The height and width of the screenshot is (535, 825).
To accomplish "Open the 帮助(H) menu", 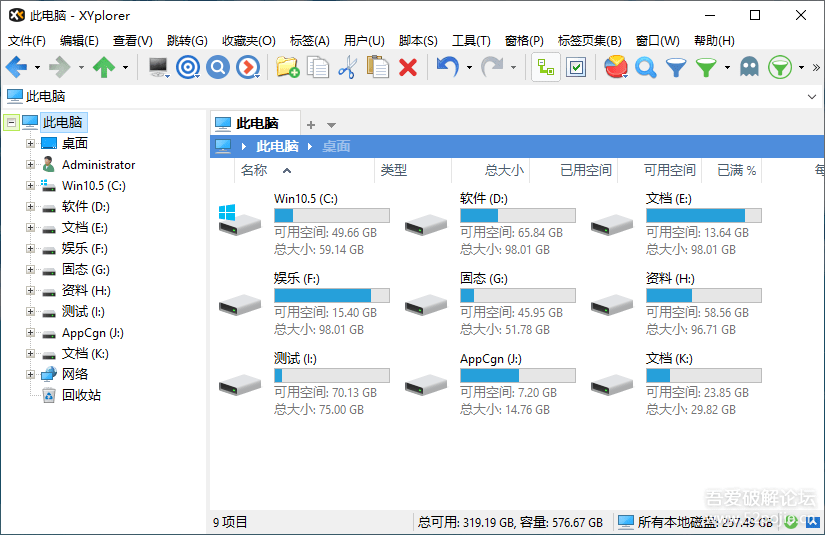I will [714, 41].
